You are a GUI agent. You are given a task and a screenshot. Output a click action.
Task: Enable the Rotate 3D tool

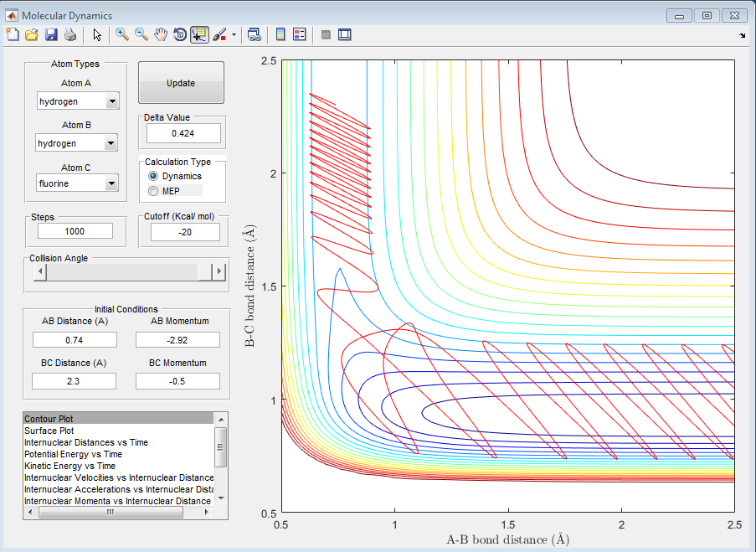[180, 34]
